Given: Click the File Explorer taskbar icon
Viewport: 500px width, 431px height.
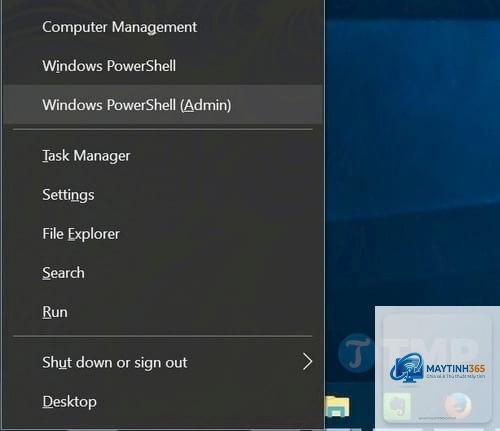Looking at the screenshot, I should [337, 406].
